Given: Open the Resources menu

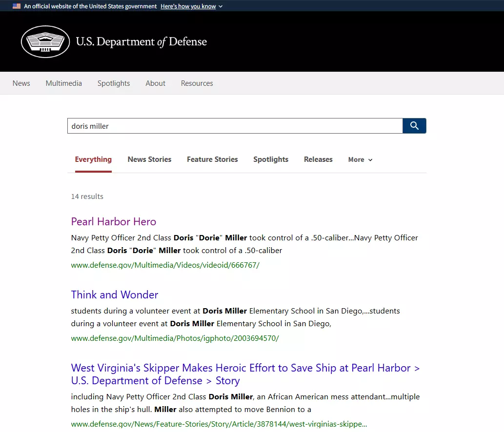Looking at the screenshot, I should point(197,83).
